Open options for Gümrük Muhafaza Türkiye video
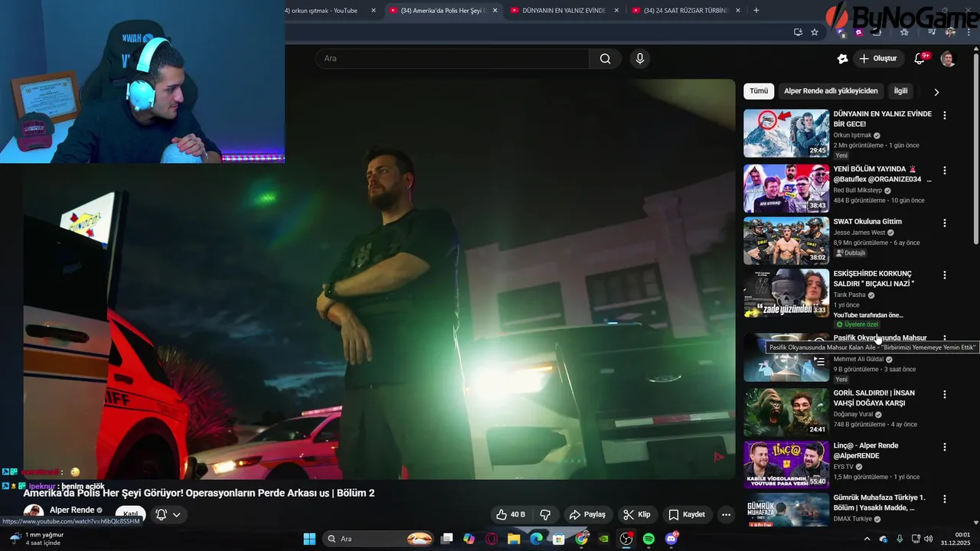This screenshot has height=551, width=980. coord(945,498)
